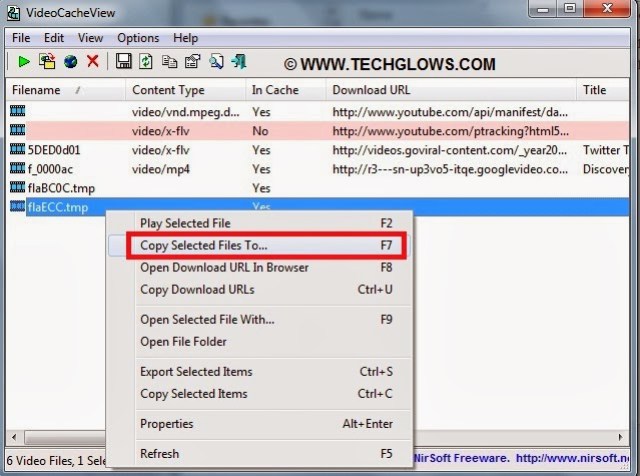640x476 pixels.
Task: Sort by the Content Type column header
Action: (185, 90)
